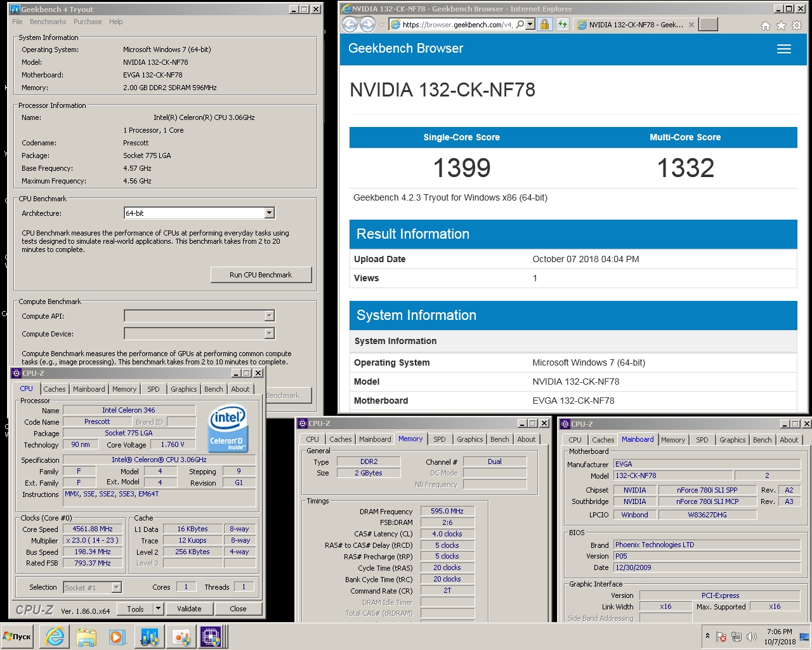This screenshot has width=812, height=650.
Task: Open the Architecture 64-bit dropdown
Action: (269, 213)
